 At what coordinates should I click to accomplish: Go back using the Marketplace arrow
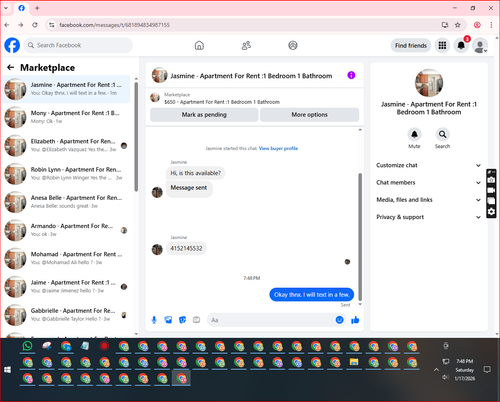[x=11, y=68]
